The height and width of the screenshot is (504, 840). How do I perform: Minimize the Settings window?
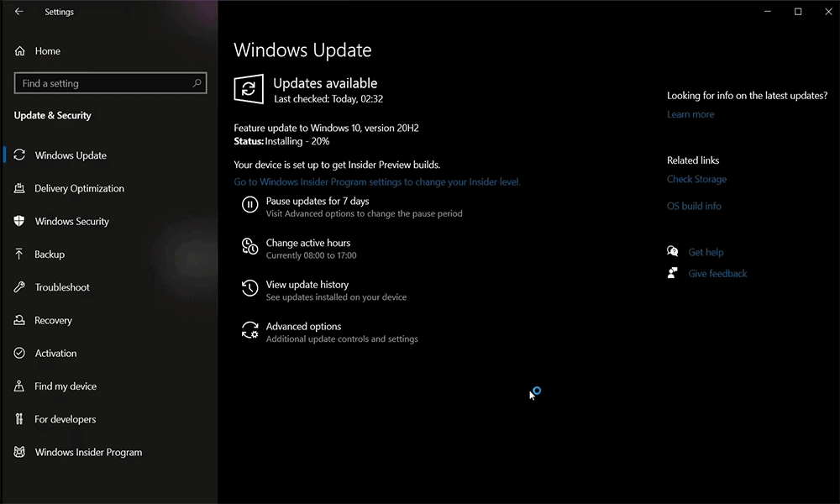(767, 11)
